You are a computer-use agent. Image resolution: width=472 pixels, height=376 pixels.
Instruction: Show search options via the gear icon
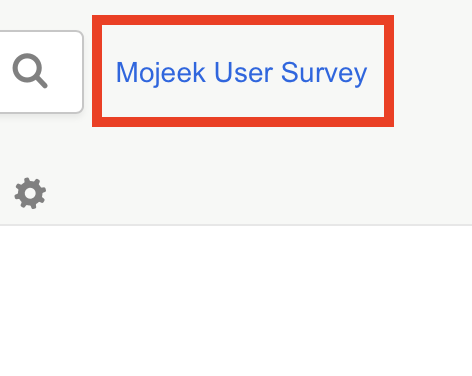tap(30, 193)
